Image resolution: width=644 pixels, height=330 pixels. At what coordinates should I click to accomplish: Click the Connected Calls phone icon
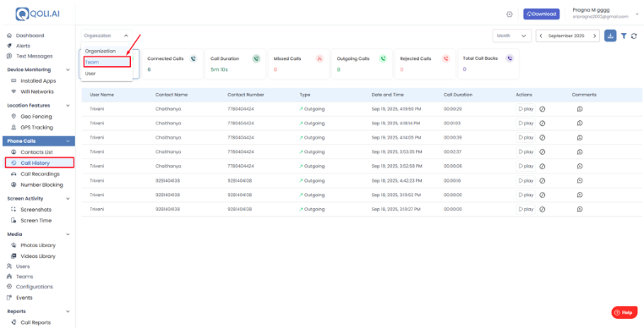click(x=193, y=58)
